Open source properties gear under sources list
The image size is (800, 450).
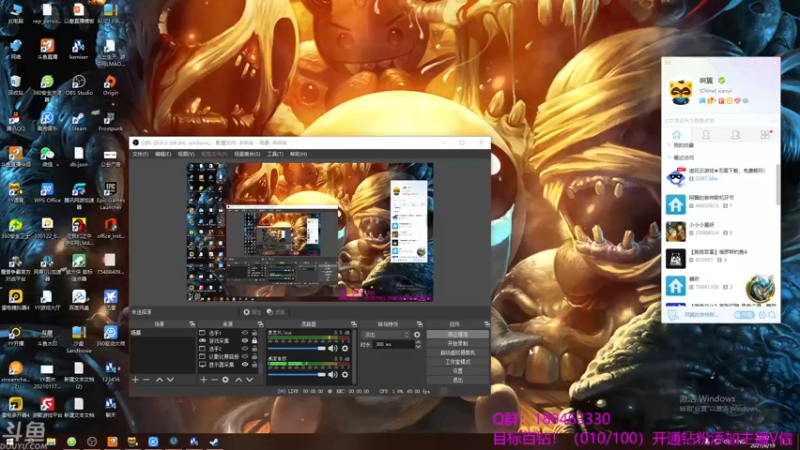click(x=226, y=380)
